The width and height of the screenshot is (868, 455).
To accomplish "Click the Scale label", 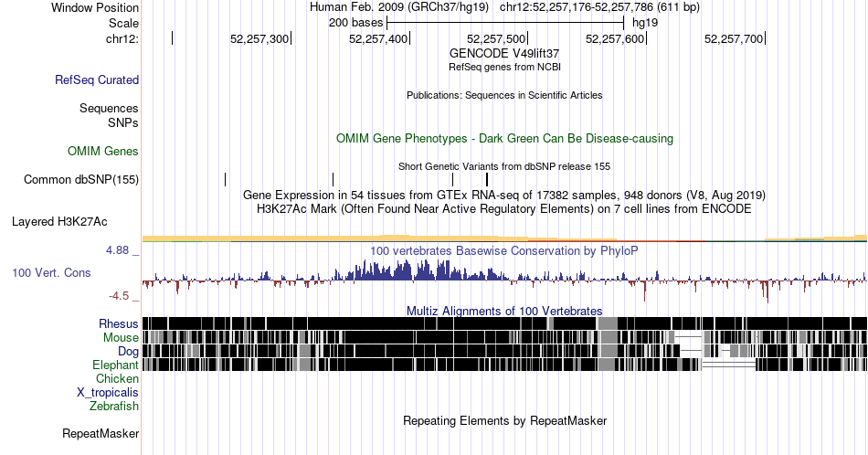I will tap(123, 23).
